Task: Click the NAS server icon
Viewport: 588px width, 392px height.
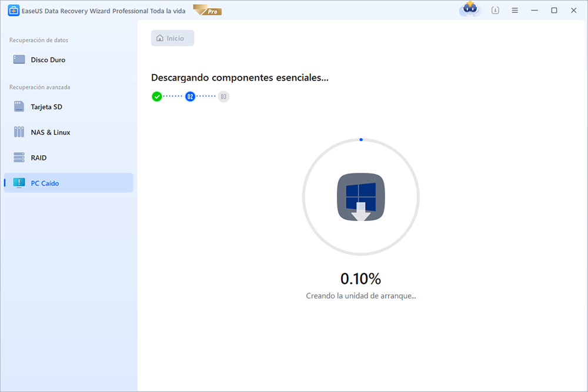Action: (x=19, y=132)
